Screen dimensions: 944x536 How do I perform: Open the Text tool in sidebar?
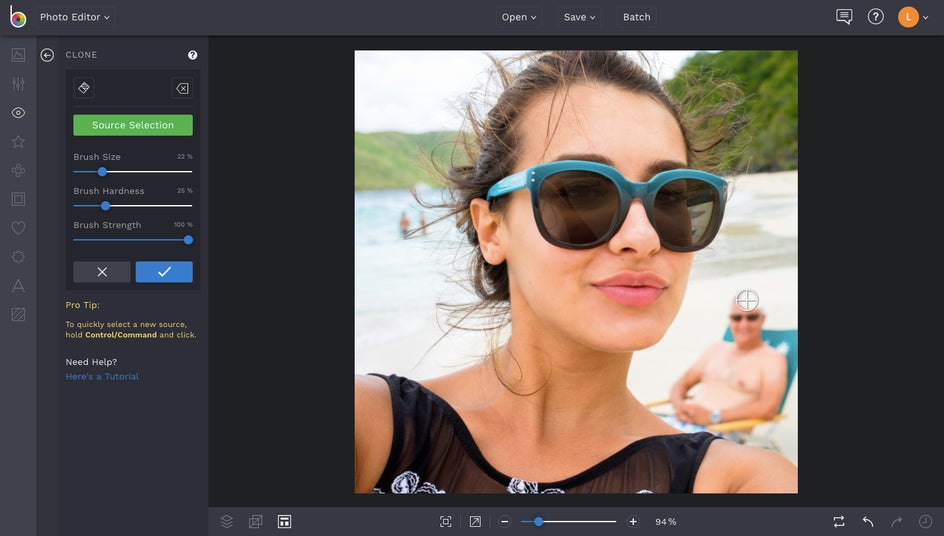pos(18,286)
